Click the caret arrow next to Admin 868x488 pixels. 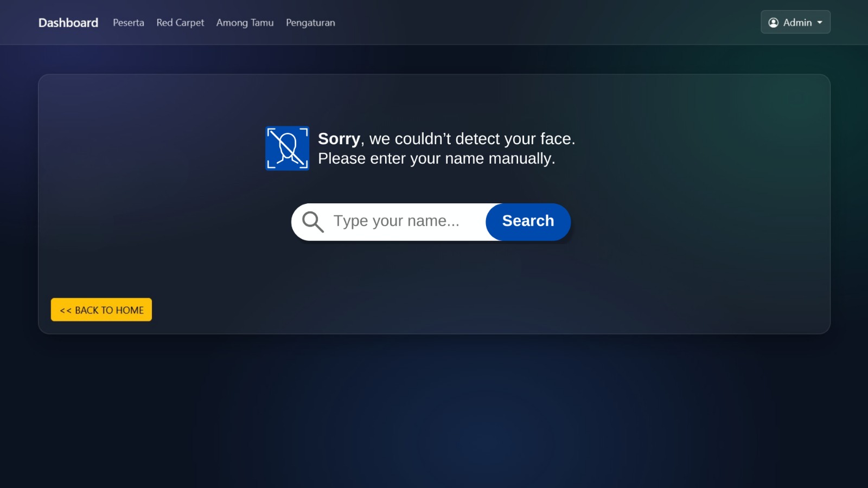coord(820,22)
